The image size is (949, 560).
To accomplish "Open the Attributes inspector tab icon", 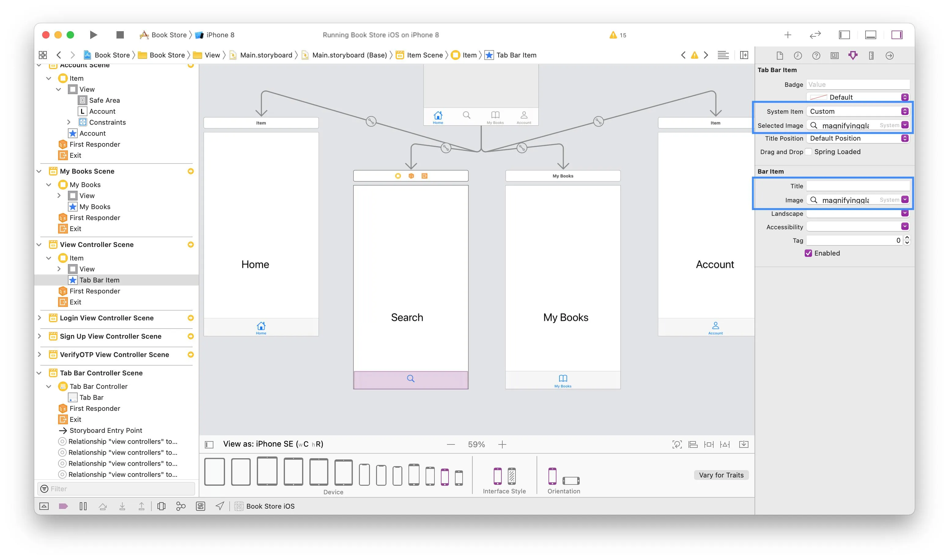I will (x=853, y=55).
